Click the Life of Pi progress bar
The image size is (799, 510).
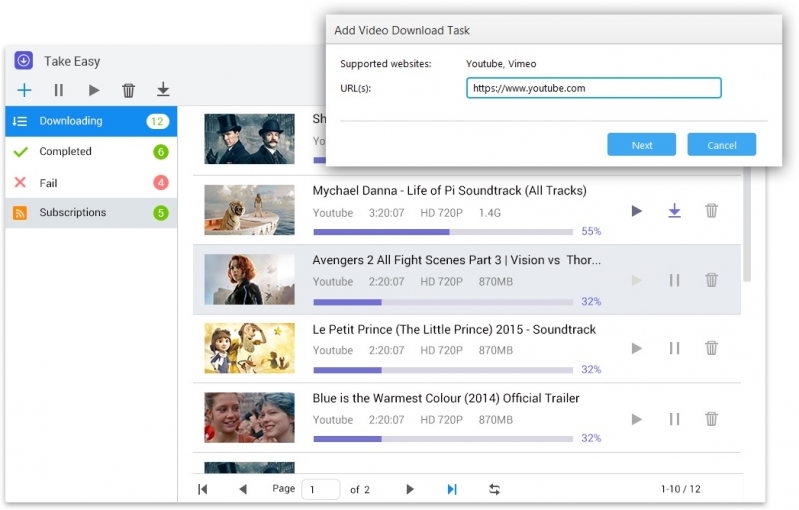(443, 232)
